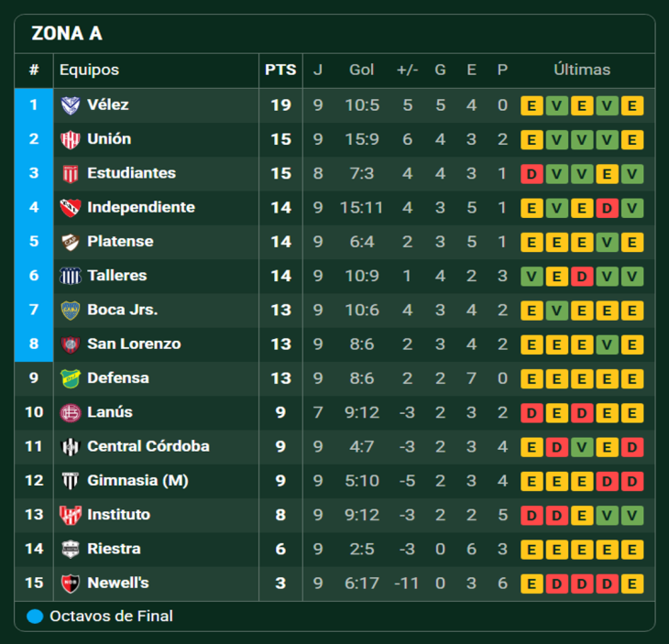Open the Platense team link
This screenshot has width=669, height=644.
(120, 242)
